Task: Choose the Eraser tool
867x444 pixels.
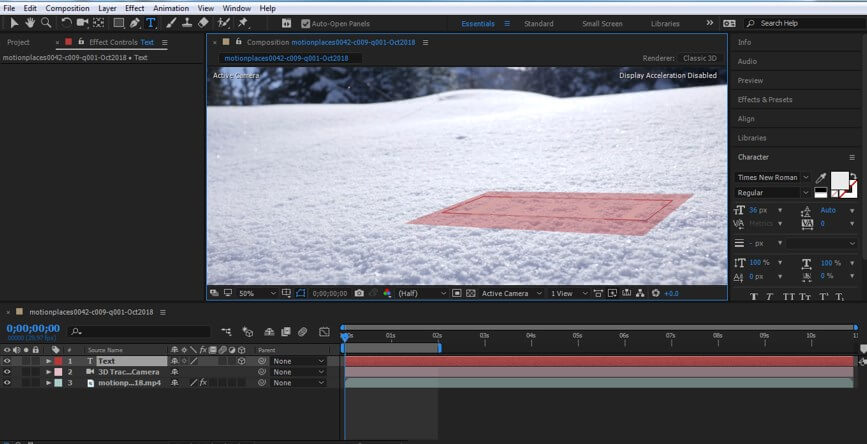Action: click(204, 22)
